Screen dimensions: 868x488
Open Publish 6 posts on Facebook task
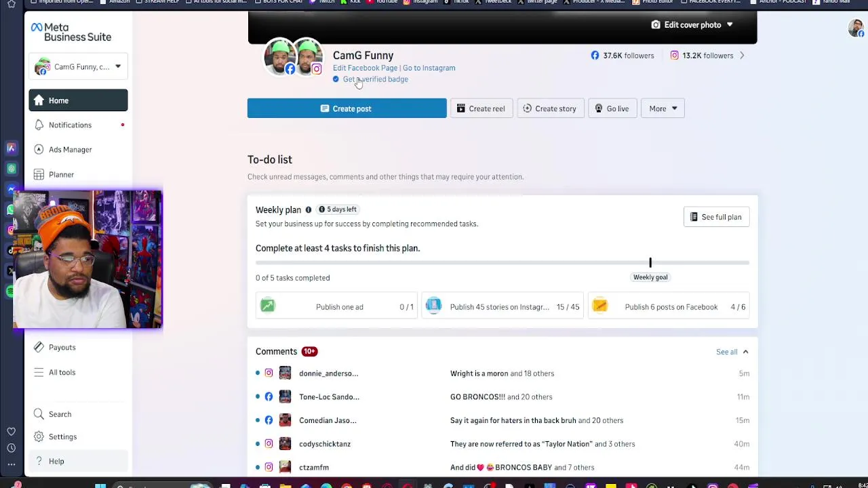[x=669, y=307]
